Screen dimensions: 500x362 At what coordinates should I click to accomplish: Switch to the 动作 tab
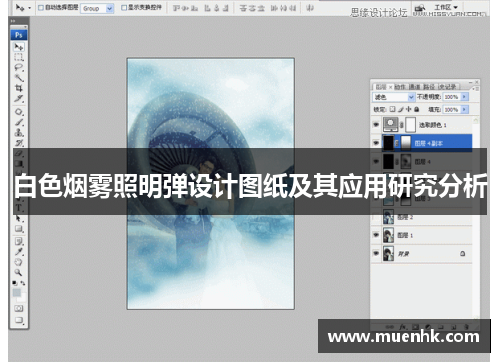(400, 87)
